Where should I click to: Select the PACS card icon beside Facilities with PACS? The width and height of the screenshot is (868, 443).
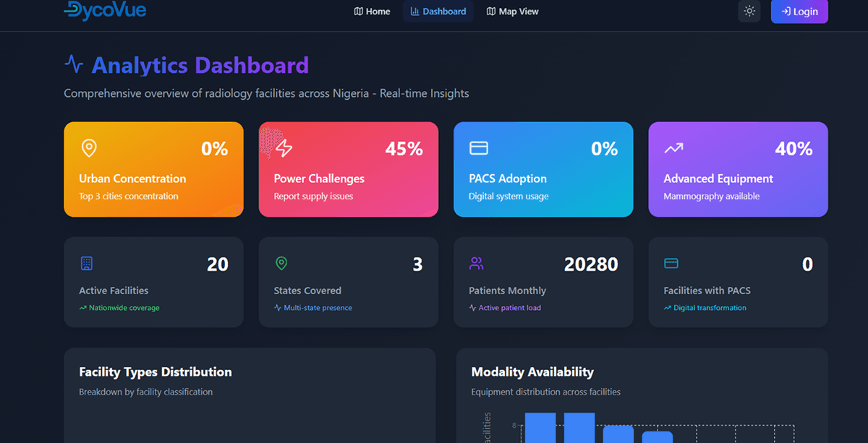(671, 263)
